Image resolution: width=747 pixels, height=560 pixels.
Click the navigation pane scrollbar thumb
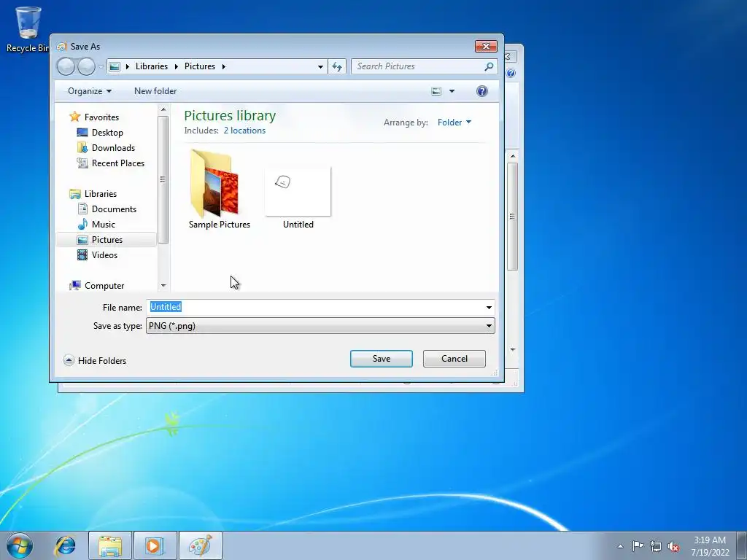[x=163, y=179]
